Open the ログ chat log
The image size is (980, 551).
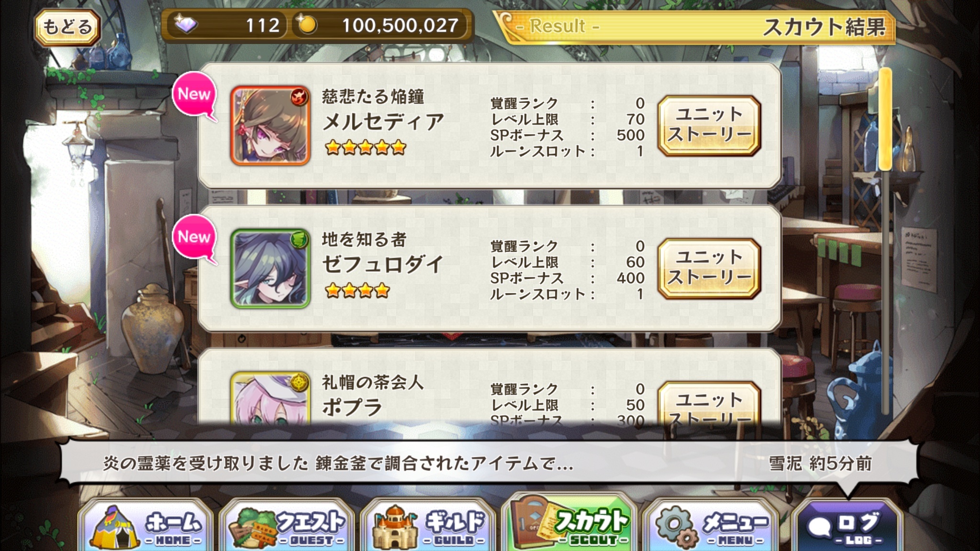pos(847,525)
